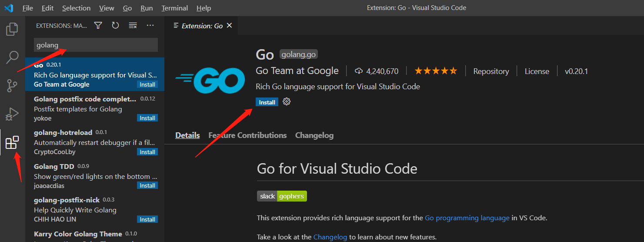Image resolution: width=644 pixels, height=242 pixels.
Task: Select the Karry Color Golang Theme item
Action: point(95,234)
